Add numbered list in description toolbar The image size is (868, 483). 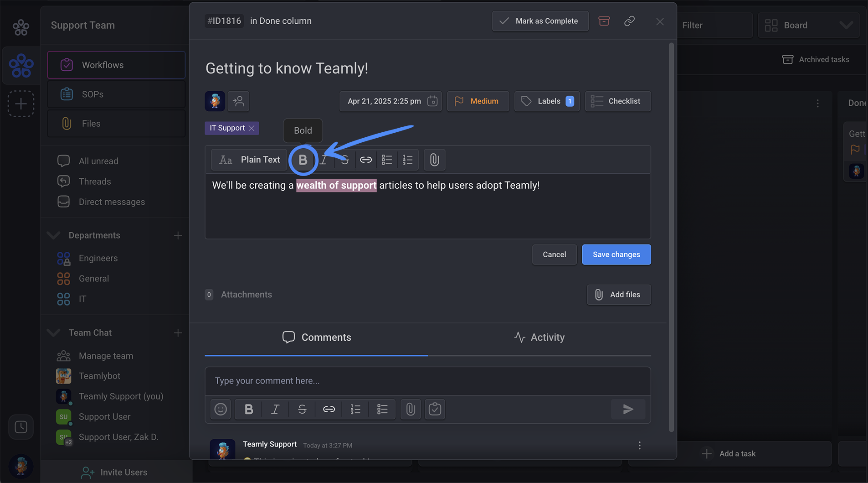click(408, 160)
